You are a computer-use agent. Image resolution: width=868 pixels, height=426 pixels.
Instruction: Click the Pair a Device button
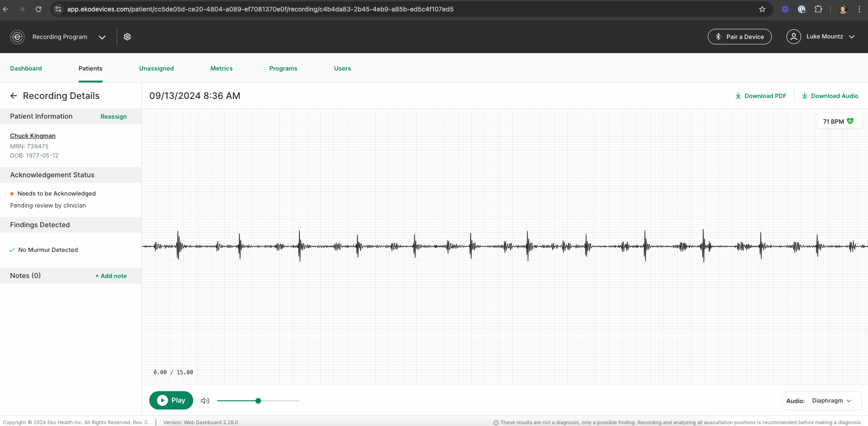click(x=740, y=37)
